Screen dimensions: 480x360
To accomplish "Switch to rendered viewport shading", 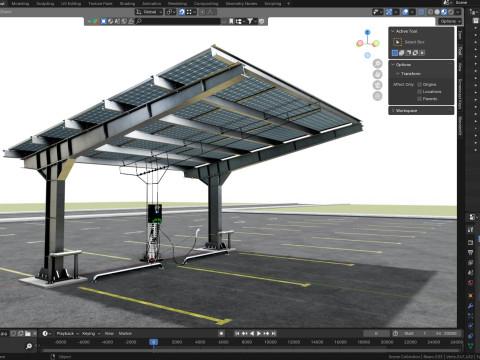I will click(451, 12).
